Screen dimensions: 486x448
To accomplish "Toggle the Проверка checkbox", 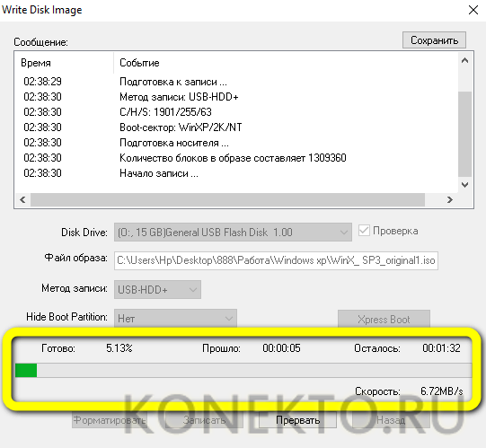I will pos(364,231).
